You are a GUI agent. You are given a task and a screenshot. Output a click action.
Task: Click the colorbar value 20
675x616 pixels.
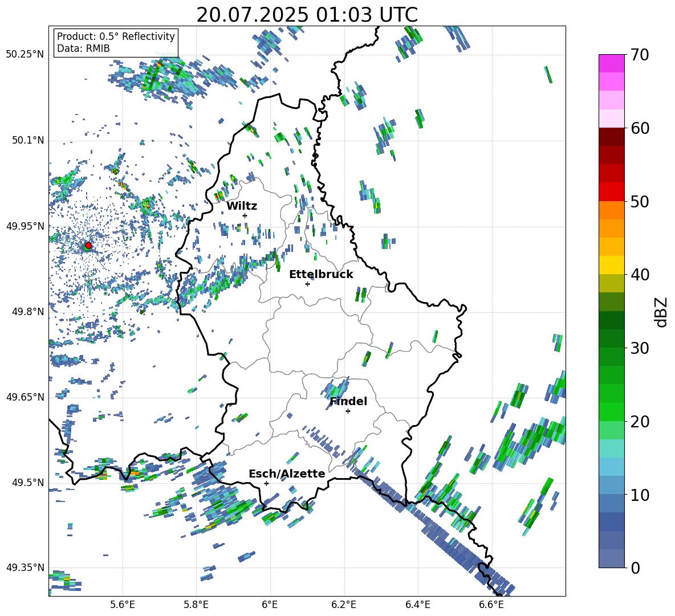tap(640, 421)
